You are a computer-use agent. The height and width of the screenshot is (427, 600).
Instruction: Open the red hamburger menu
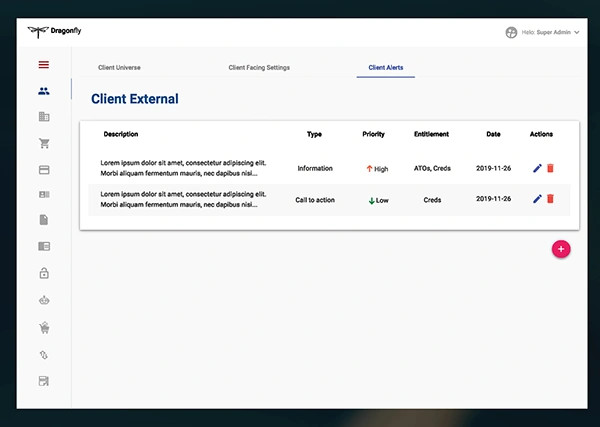44,65
